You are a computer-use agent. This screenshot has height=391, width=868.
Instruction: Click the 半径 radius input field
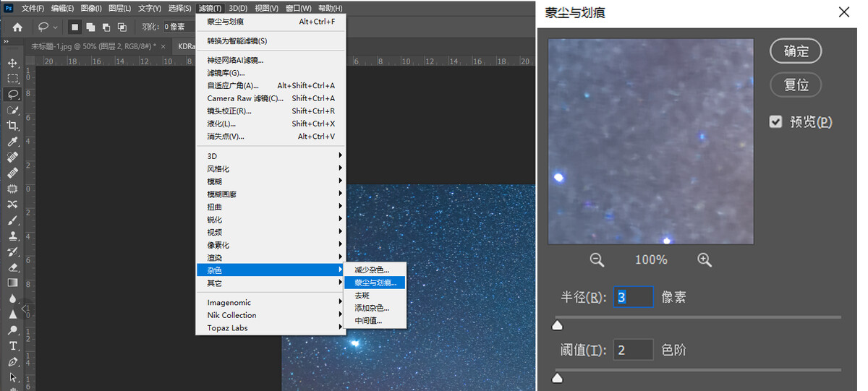634,297
